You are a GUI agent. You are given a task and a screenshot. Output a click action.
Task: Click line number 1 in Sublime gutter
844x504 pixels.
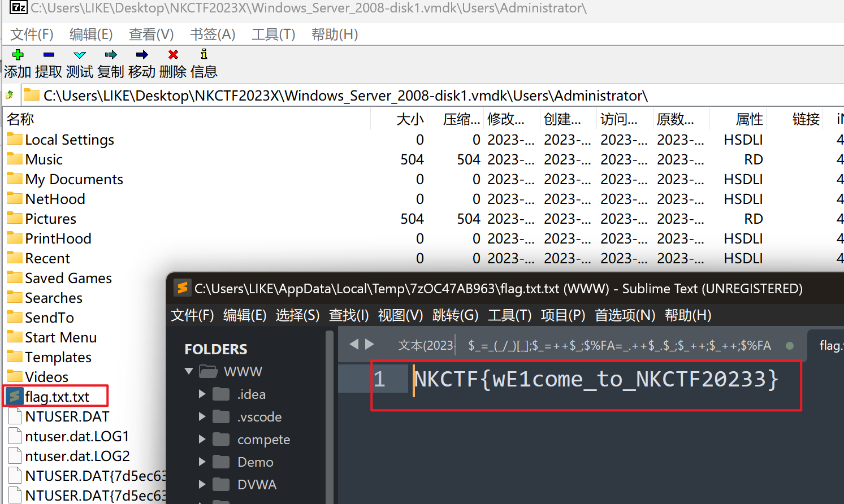tap(379, 379)
